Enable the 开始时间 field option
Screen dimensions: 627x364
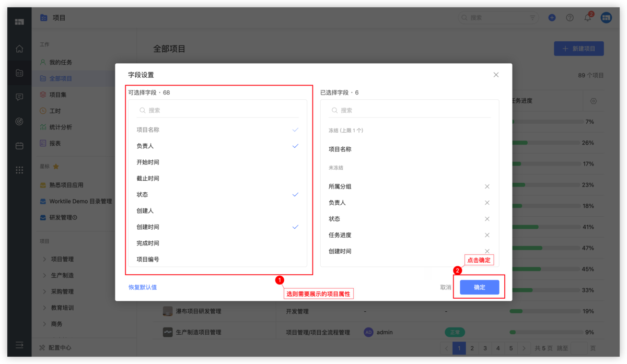point(218,162)
